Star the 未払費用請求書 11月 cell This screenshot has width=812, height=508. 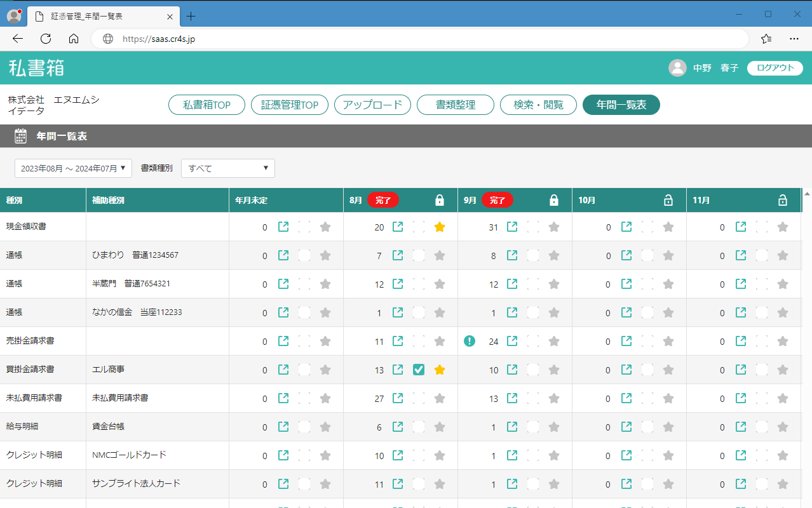coord(783,398)
